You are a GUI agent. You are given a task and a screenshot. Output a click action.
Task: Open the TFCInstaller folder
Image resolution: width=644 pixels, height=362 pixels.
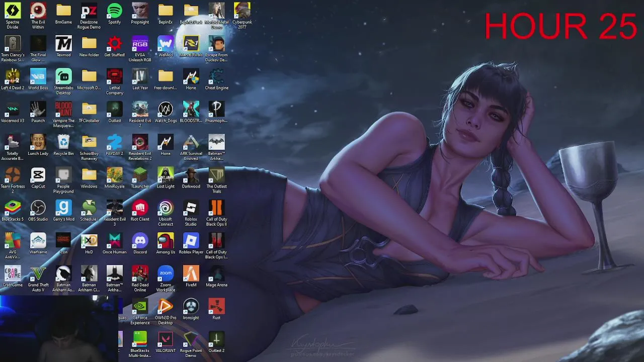(89, 109)
